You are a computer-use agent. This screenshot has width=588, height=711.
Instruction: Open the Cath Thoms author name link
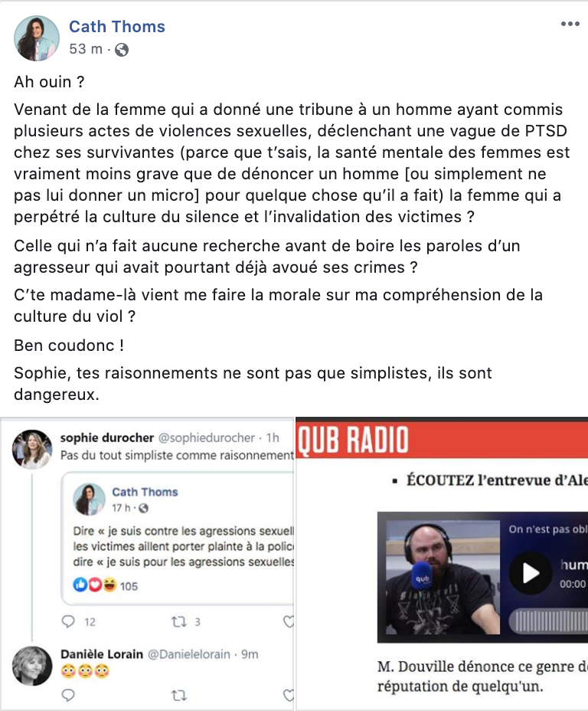(x=117, y=27)
